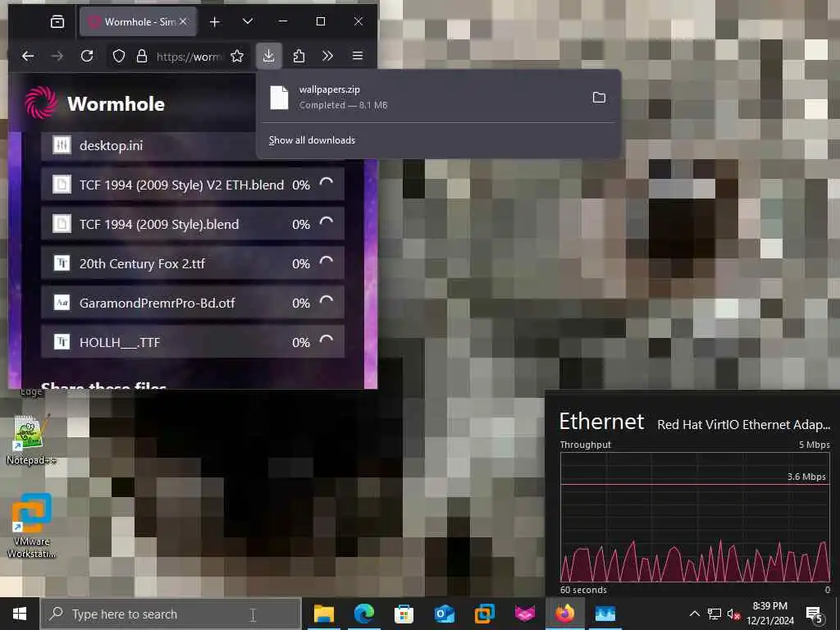Click the forward navigation arrow
The height and width of the screenshot is (630, 840).
coord(57,56)
